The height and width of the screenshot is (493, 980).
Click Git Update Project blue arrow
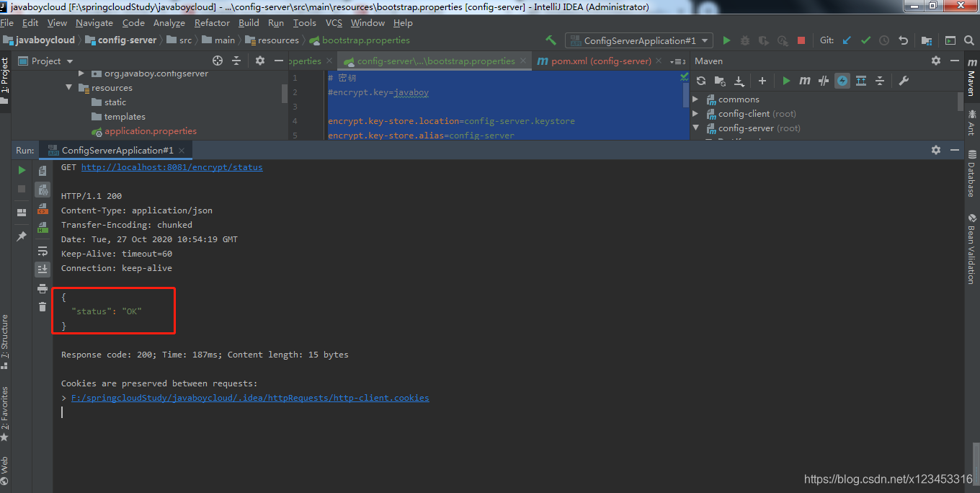tap(847, 40)
